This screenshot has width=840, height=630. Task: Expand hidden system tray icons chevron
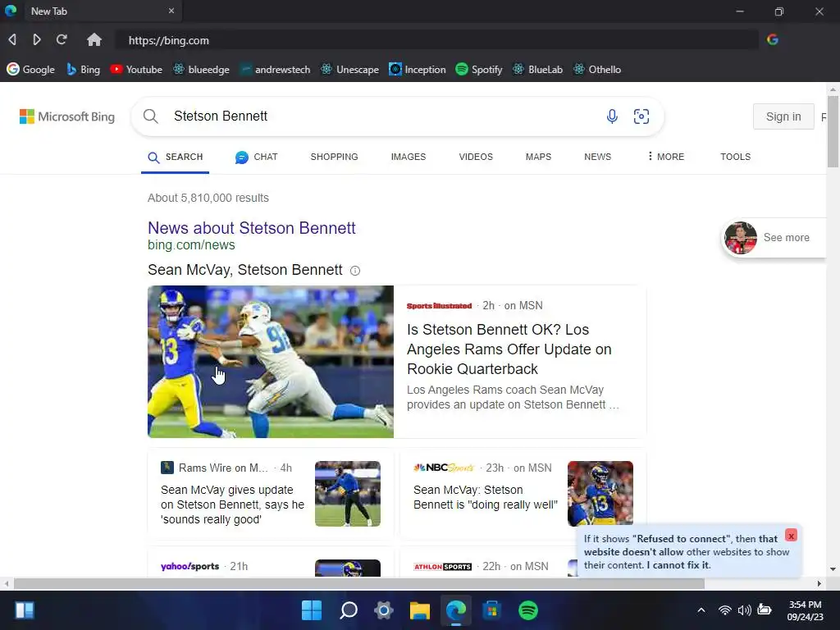pos(701,610)
